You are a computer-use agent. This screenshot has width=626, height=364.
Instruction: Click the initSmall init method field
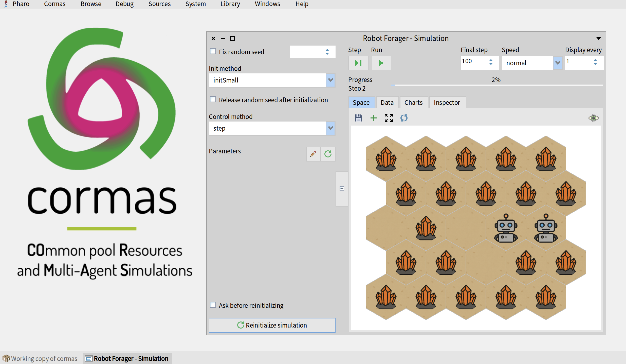pyautogui.click(x=267, y=80)
